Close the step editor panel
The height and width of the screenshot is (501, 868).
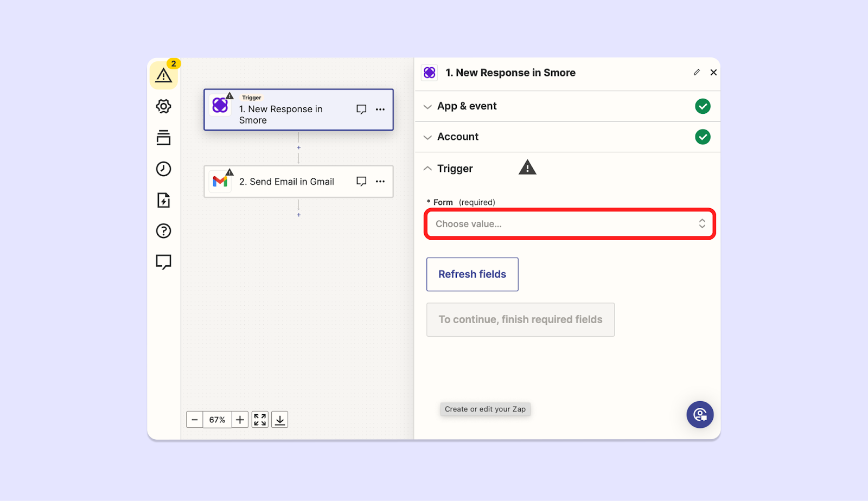pyautogui.click(x=713, y=73)
